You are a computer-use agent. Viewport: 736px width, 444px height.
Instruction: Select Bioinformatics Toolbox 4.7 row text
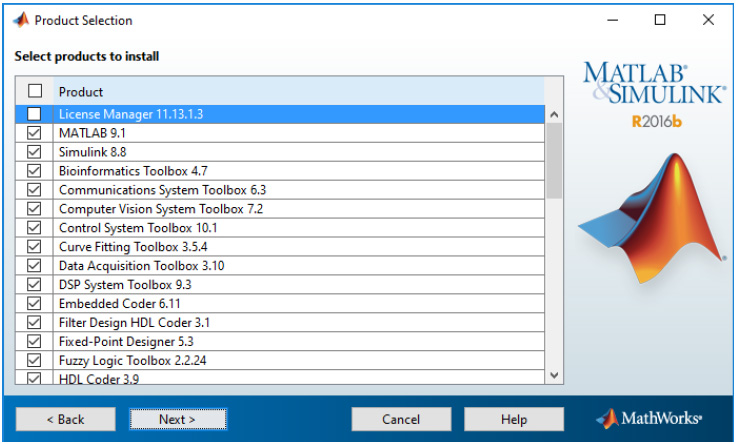[x=133, y=171]
